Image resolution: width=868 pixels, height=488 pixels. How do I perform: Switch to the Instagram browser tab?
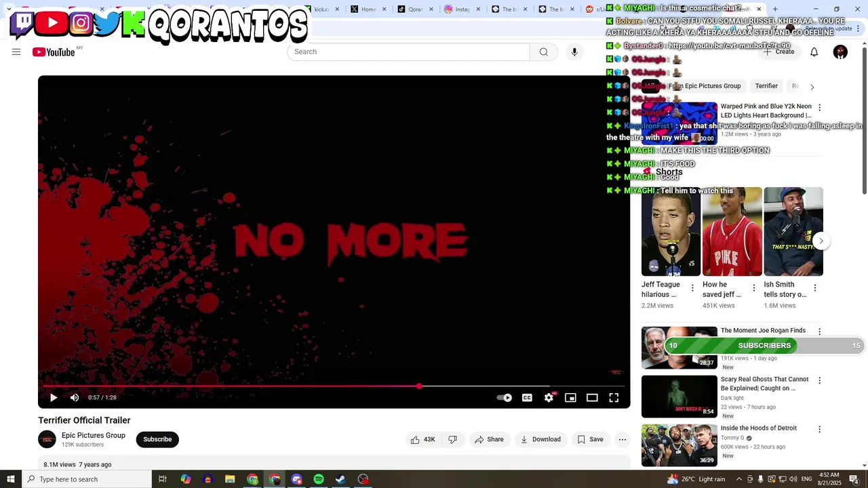click(x=462, y=9)
